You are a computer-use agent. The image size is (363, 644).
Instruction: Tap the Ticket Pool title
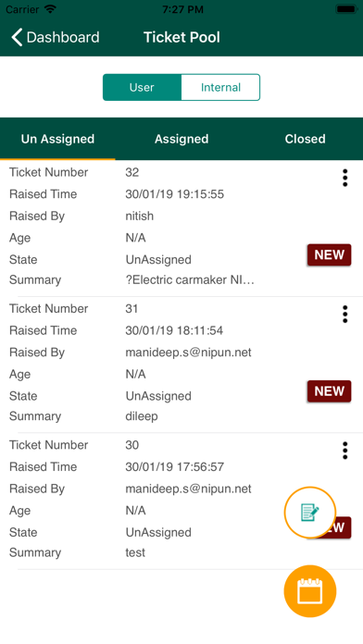point(181,37)
